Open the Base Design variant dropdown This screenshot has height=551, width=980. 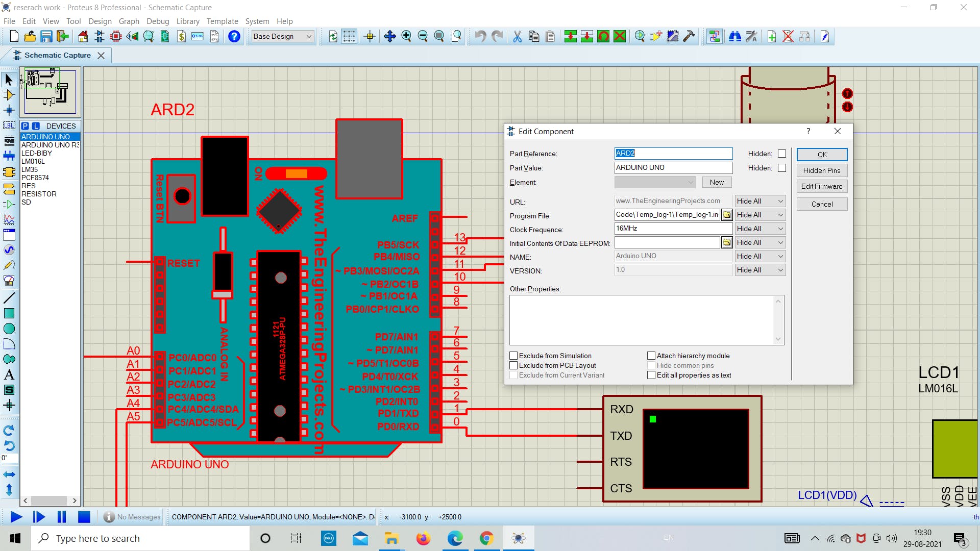tap(282, 36)
